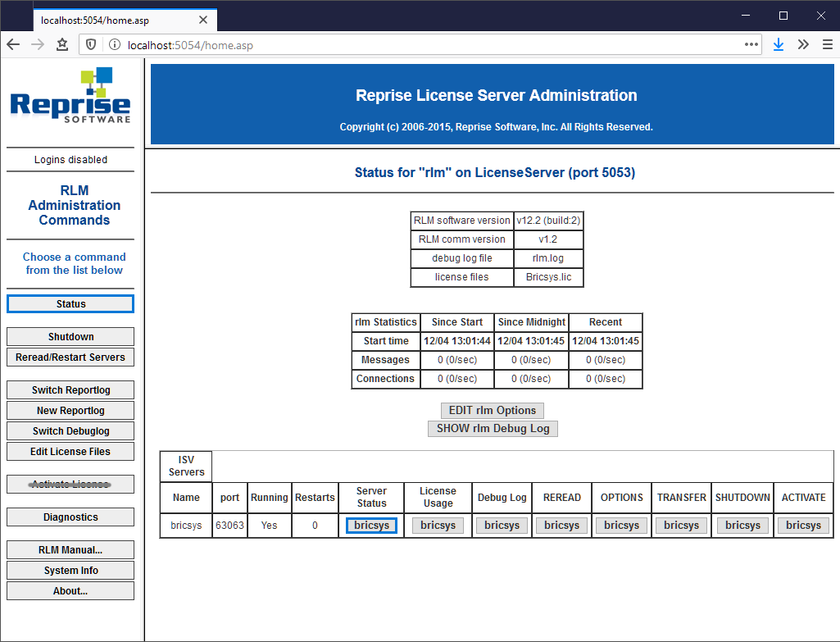Bookmark this page with the star icon

[x=62, y=44]
